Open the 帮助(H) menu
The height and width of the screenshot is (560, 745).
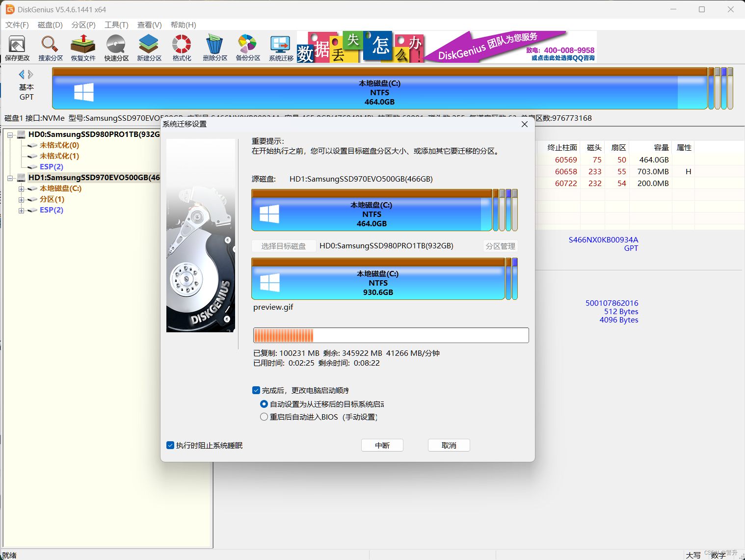click(x=184, y=25)
